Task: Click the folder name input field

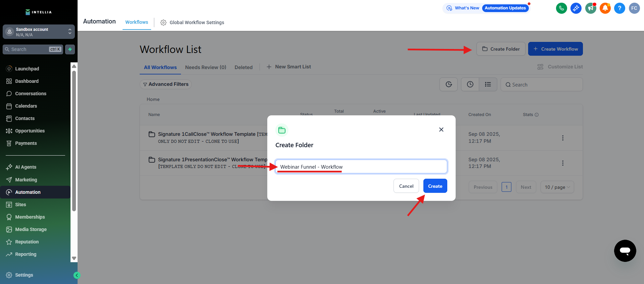Action: tap(361, 167)
